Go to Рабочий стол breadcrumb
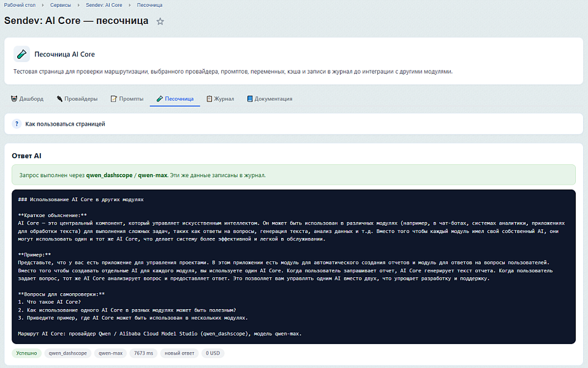The width and height of the screenshot is (588, 368). [20, 5]
